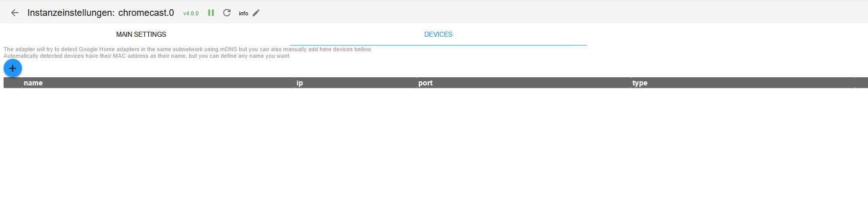
Task: Select the port column header
Action: click(x=425, y=83)
